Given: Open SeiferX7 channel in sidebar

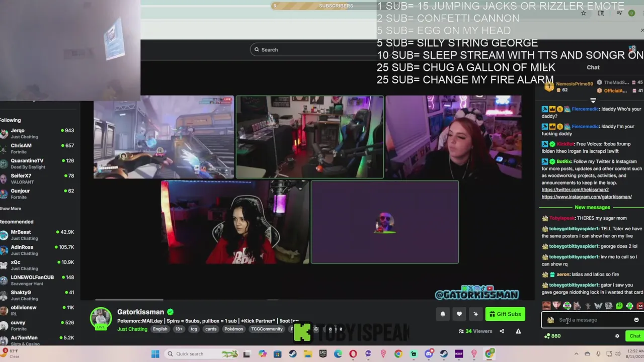Looking at the screenshot, I should pos(38,178).
